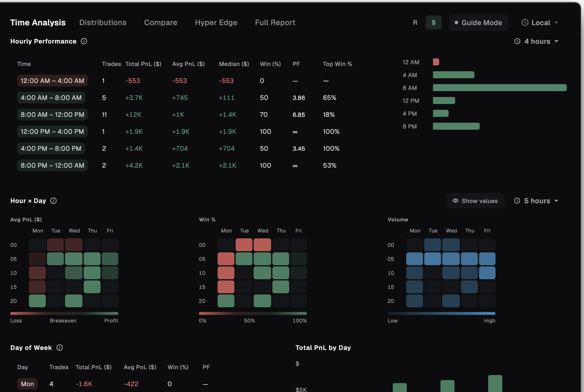
Task: Click Avg PnL heatmap cell Thu 15
Action: click(92, 287)
